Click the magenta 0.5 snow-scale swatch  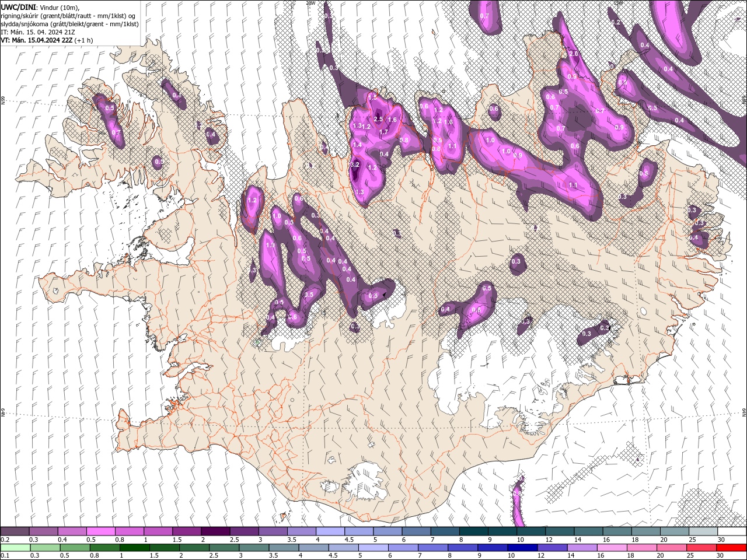[x=100, y=531]
